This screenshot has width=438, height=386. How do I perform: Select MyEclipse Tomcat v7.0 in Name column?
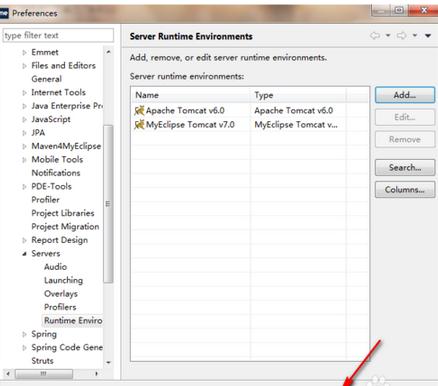(190, 125)
